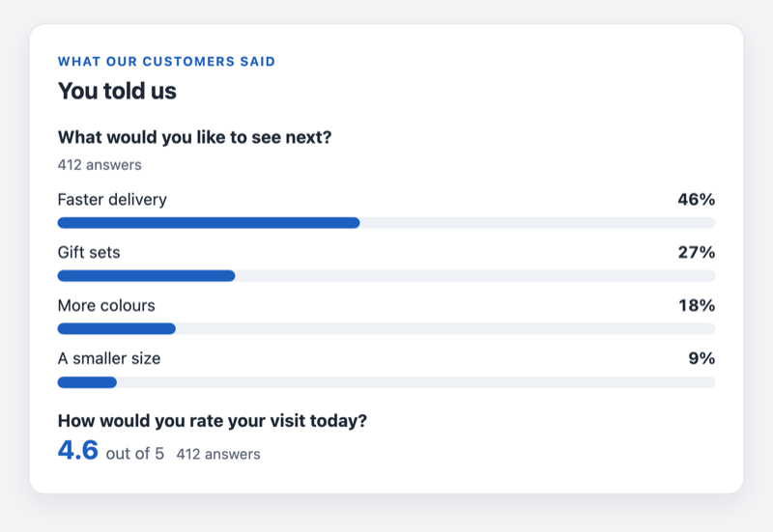Click the '412 answers' count under first question
The width and height of the screenshot is (773, 532).
point(100,165)
